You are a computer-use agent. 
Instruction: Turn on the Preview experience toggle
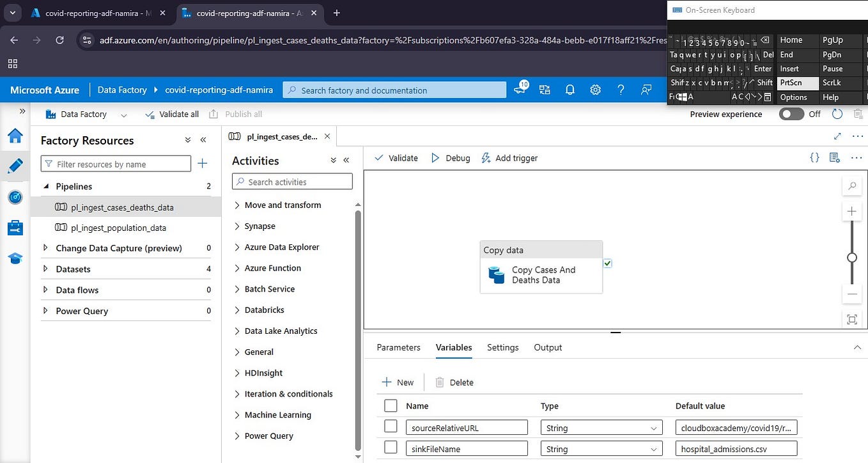pyautogui.click(x=791, y=114)
